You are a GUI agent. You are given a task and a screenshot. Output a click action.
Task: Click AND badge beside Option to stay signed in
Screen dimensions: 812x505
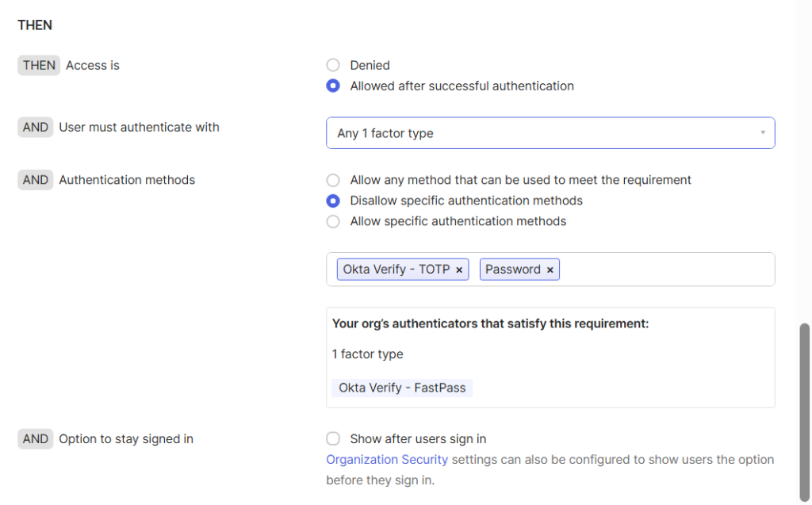click(x=35, y=438)
